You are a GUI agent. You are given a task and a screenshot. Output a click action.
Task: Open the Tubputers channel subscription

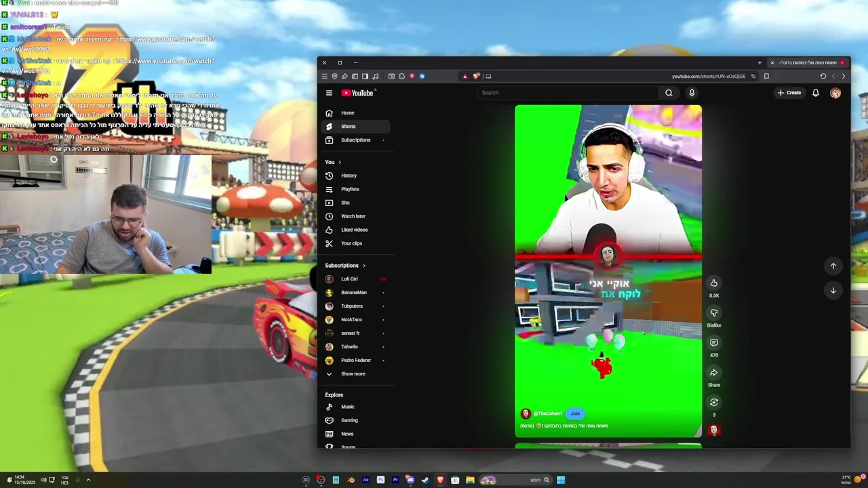(356, 306)
